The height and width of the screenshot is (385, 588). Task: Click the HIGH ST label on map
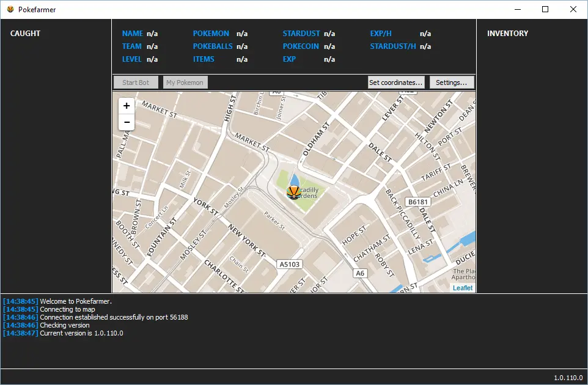tap(230, 108)
